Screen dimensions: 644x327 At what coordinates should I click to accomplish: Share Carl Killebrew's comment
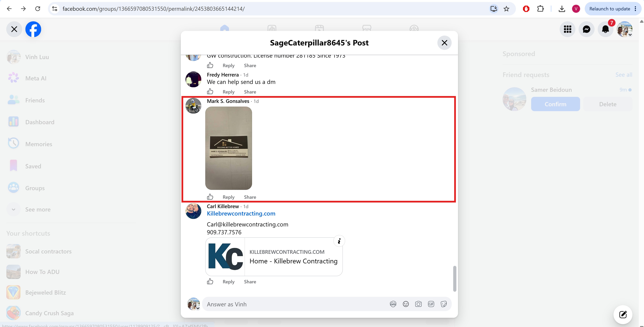[250, 282]
